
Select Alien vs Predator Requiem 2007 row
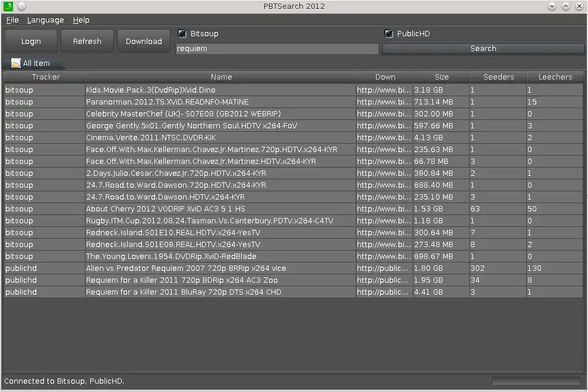click(293, 268)
